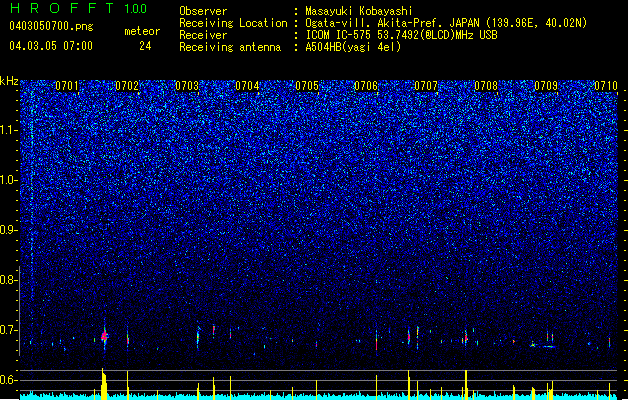Click the 0.6 kHz axis label
629x400 pixels.
pos(8,380)
